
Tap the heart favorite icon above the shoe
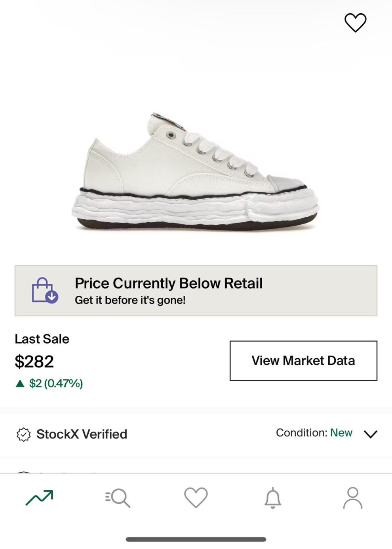click(355, 22)
